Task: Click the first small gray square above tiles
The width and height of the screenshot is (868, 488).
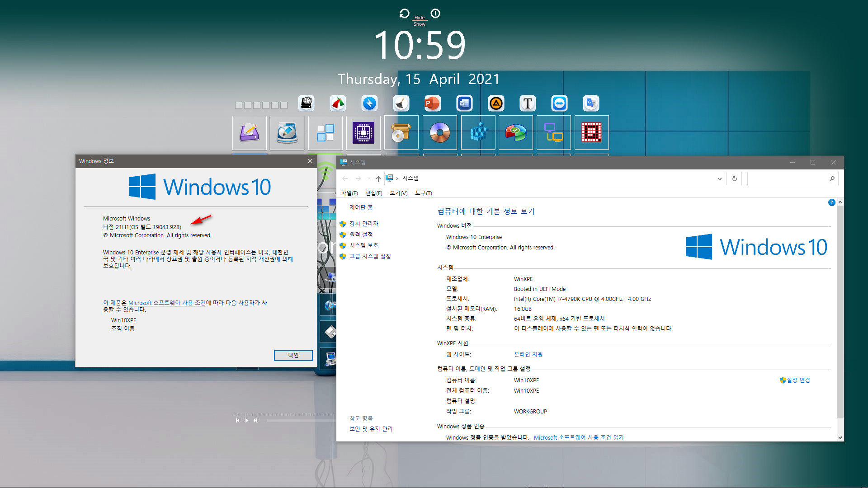Action: pyautogui.click(x=239, y=105)
